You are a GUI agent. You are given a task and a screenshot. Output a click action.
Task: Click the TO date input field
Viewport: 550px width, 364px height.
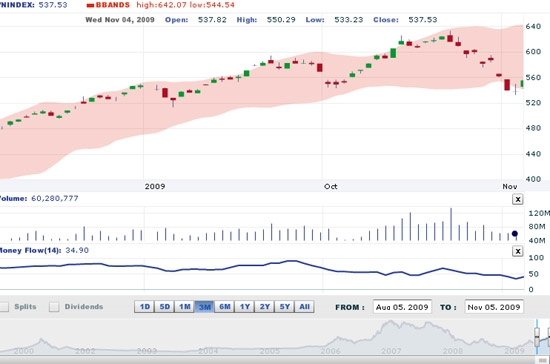point(494,307)
